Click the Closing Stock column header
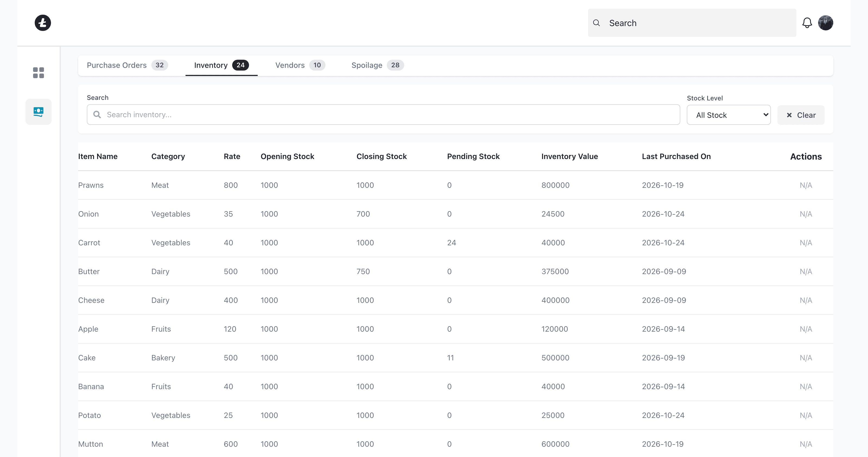This screenshot has height=457, width=868. [x=381, y=156]
